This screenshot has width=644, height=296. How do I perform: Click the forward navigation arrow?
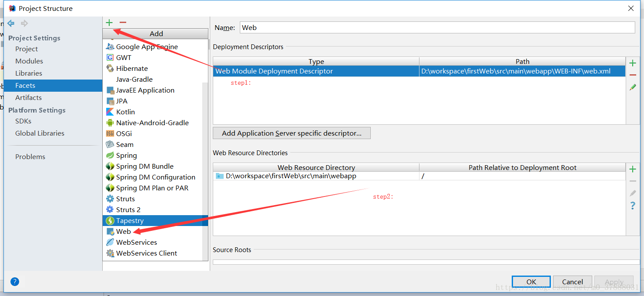point(24,23)
